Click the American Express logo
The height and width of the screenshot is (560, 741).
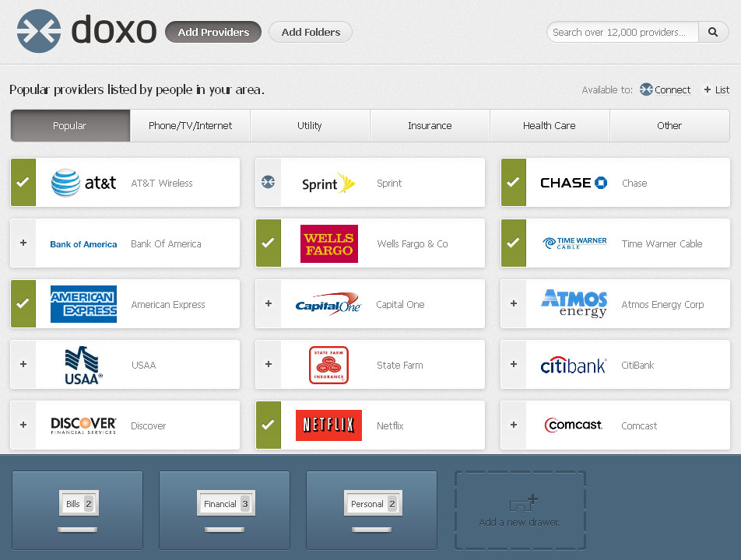coord(83,304)
